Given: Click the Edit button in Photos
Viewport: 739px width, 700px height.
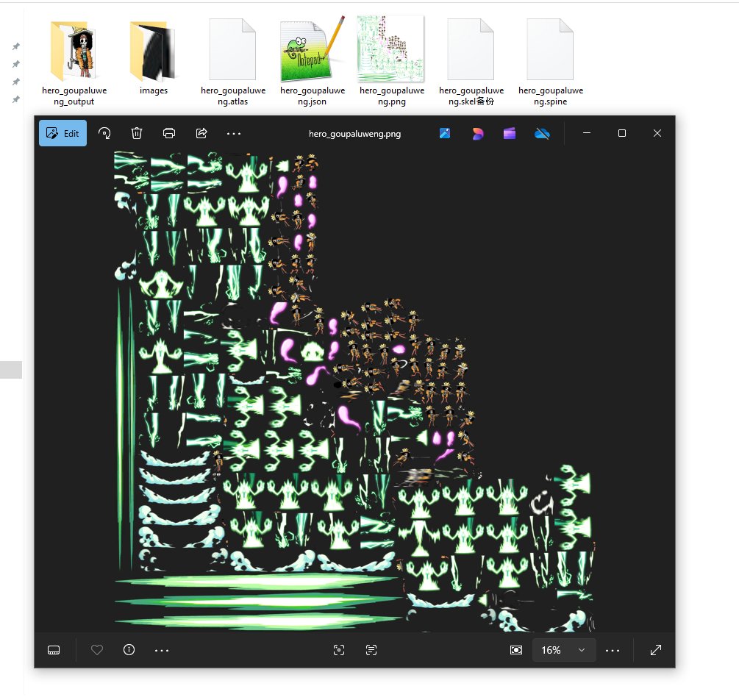Looking at the screenshot, I should point(63,133).
